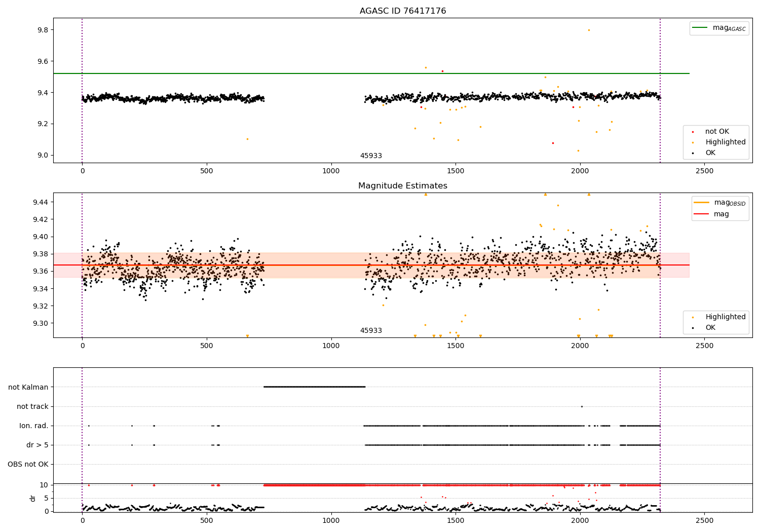
Task: Click the 9.30 tick on middle plot y-axis
Action: (41, 323)
